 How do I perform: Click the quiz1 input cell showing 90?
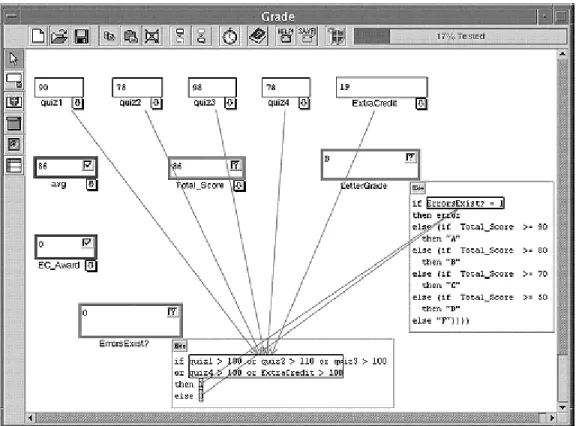tap(59, 87)
